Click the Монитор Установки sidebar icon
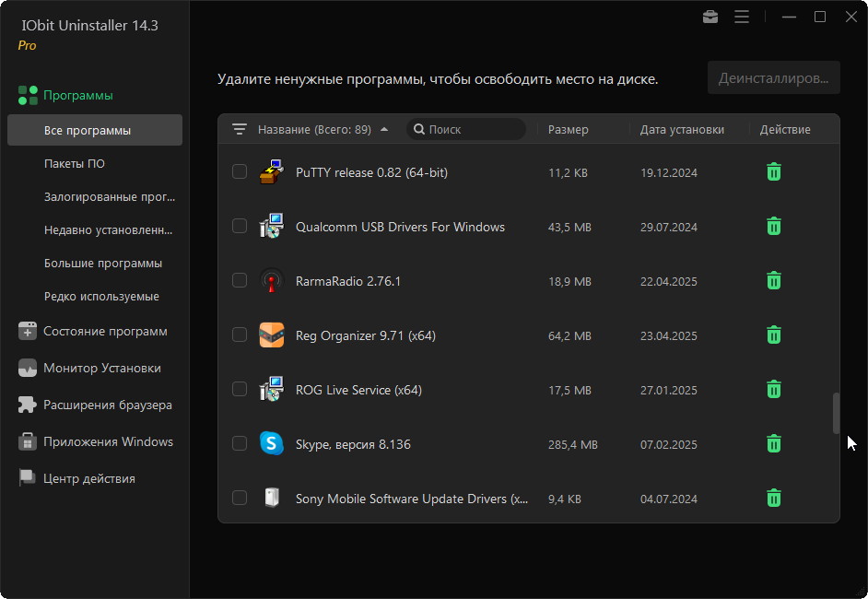The width and height of the screenshot is (868, 599). click(27, 368)
